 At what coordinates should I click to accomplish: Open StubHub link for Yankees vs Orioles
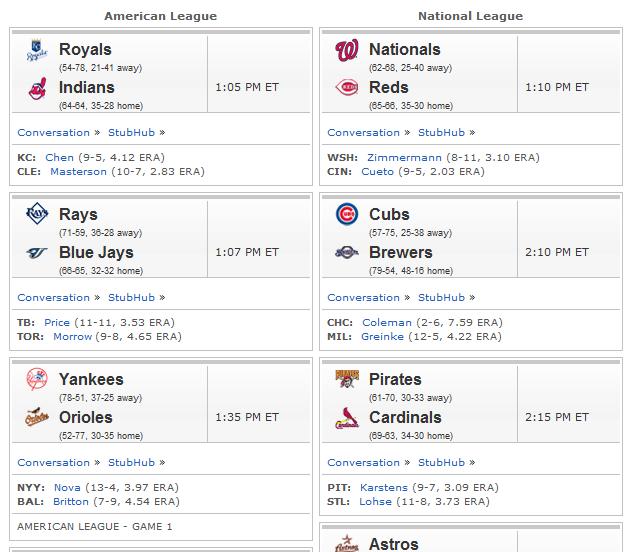point(132,463)
